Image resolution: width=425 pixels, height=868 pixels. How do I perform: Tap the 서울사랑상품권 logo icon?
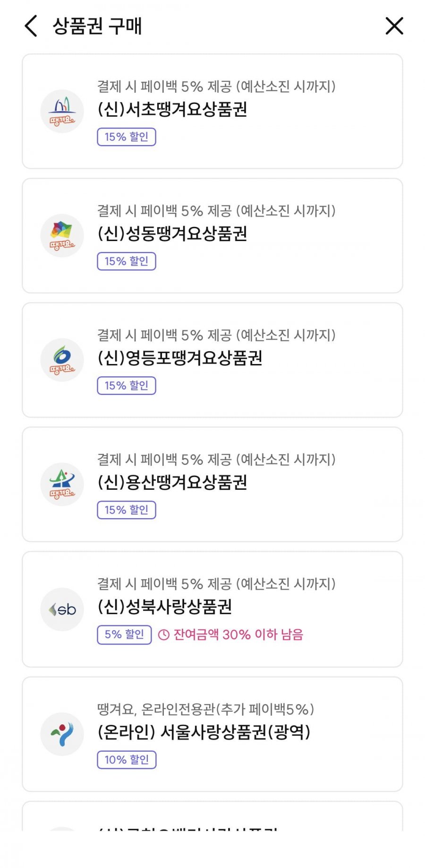62,734
